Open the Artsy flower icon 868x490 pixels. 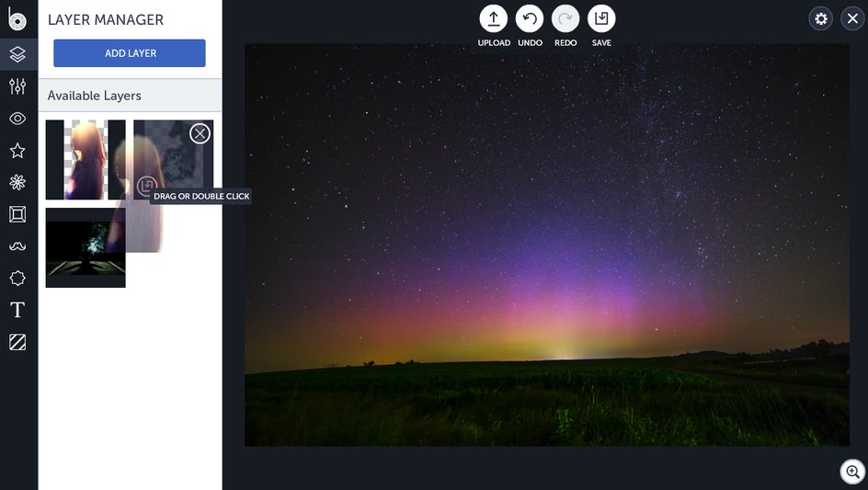tap(17, 182)
